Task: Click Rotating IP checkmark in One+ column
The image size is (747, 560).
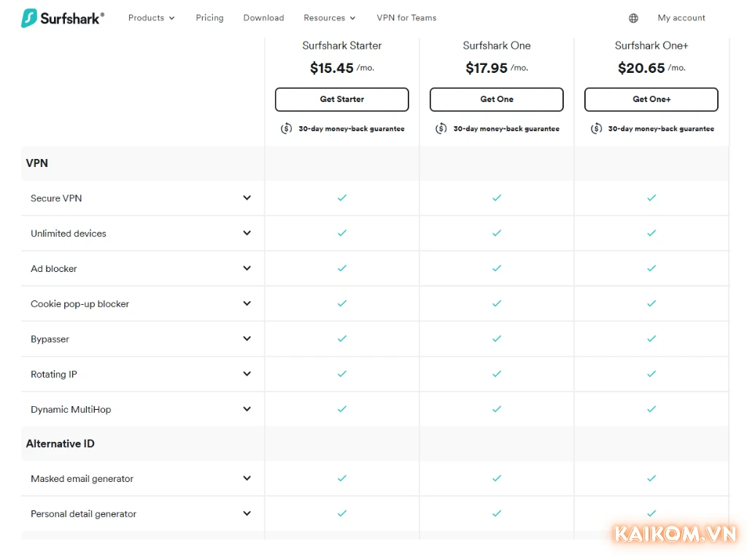Action: [651, 374]
